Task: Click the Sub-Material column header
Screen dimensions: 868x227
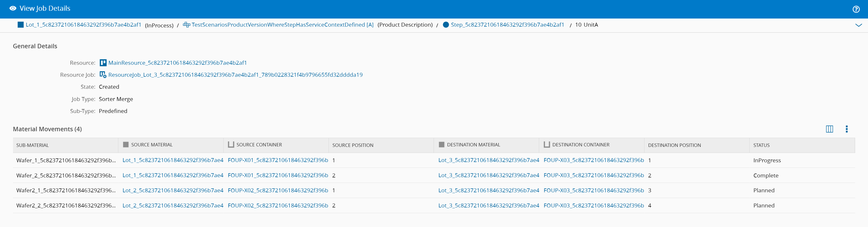Action: click(x=32, y=145)
